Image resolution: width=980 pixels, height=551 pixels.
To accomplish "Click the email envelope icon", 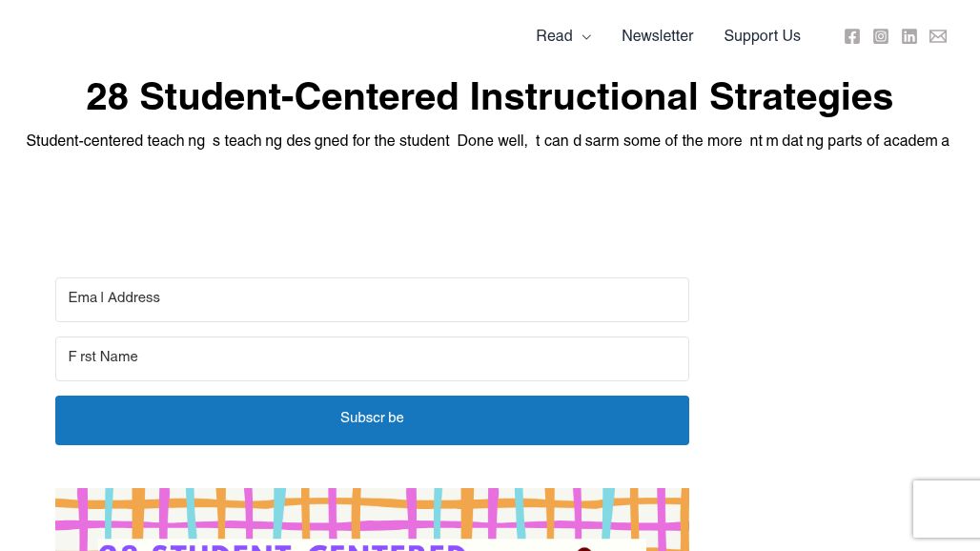I will (x=938, y=36).
